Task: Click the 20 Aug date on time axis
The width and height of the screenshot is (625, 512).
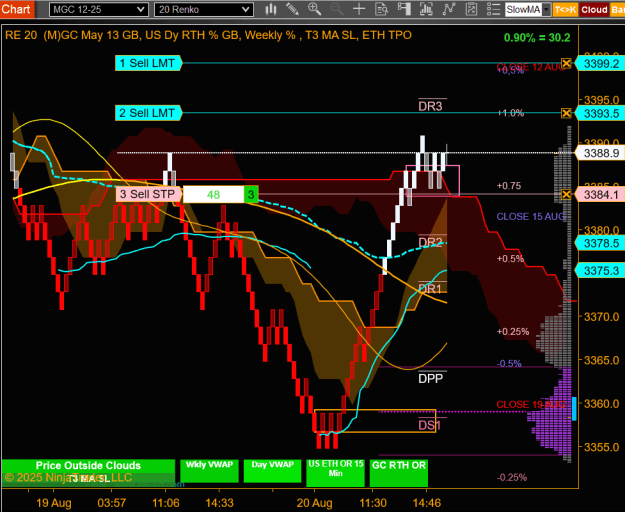Action: pyautogui.click(x=314, y=503)
